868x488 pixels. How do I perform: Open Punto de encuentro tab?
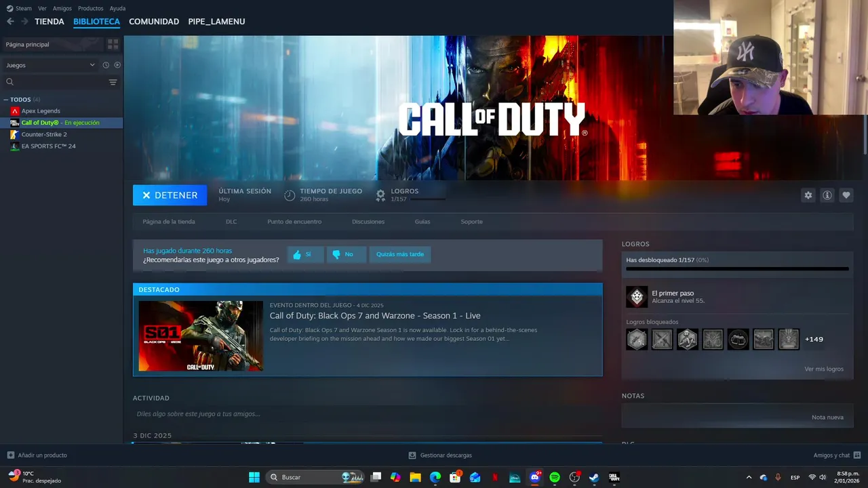294,222
